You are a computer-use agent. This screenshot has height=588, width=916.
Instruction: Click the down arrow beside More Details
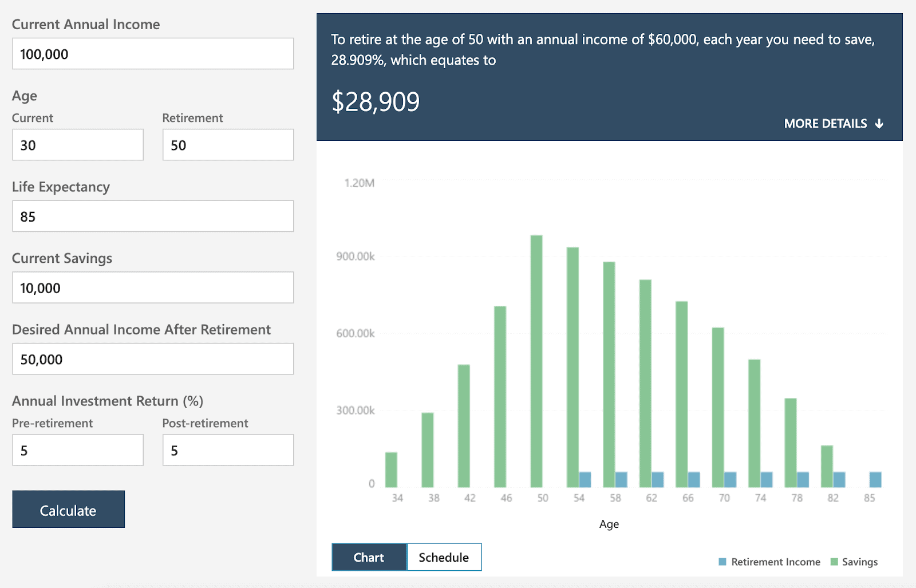[879, 124]
